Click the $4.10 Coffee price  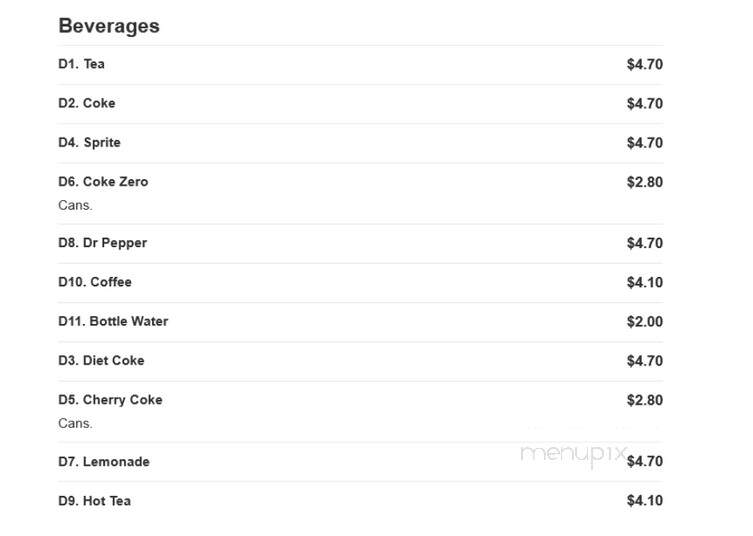pos(644,282)
